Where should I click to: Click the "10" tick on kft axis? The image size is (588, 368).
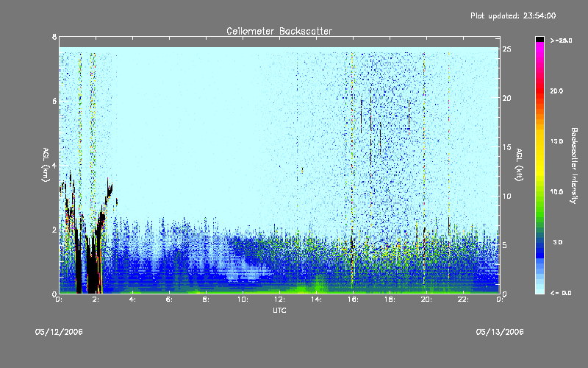pos(506,196)
